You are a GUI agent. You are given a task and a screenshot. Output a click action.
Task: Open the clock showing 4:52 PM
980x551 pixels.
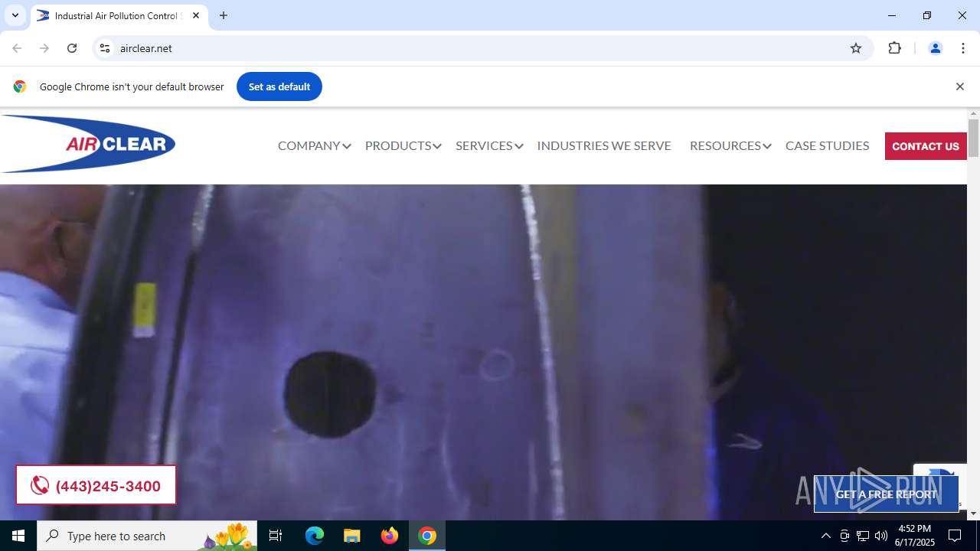pos(915,536)
